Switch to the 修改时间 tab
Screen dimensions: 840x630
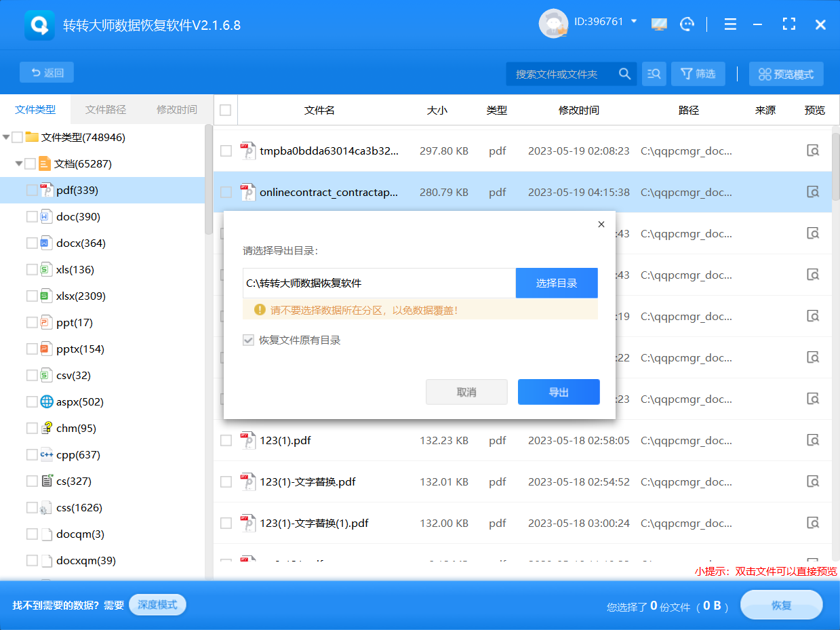pyautogui.click(x=177, y=109)
